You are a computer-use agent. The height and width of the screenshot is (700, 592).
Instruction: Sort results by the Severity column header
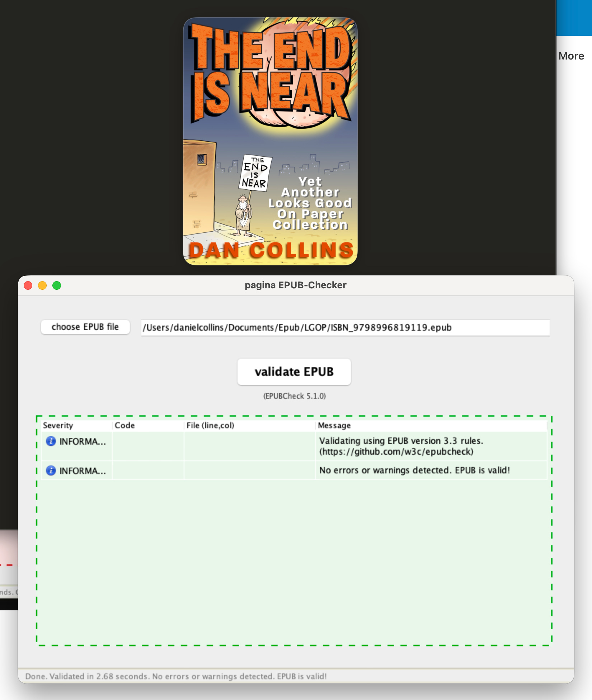coord(77,425)
